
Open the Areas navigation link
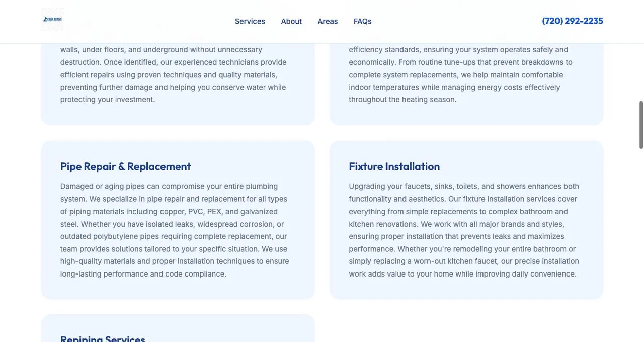(328, 21)
